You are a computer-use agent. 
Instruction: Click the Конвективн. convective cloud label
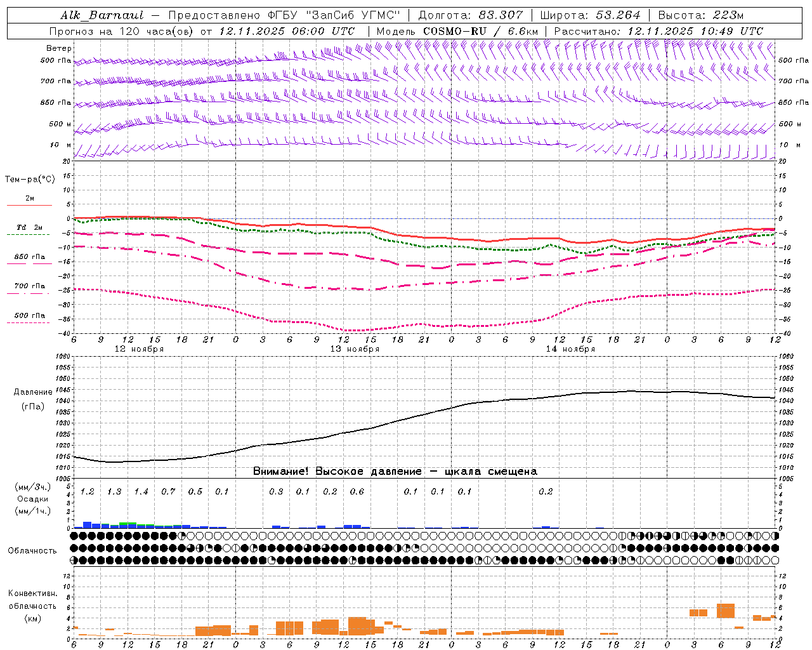32,594
